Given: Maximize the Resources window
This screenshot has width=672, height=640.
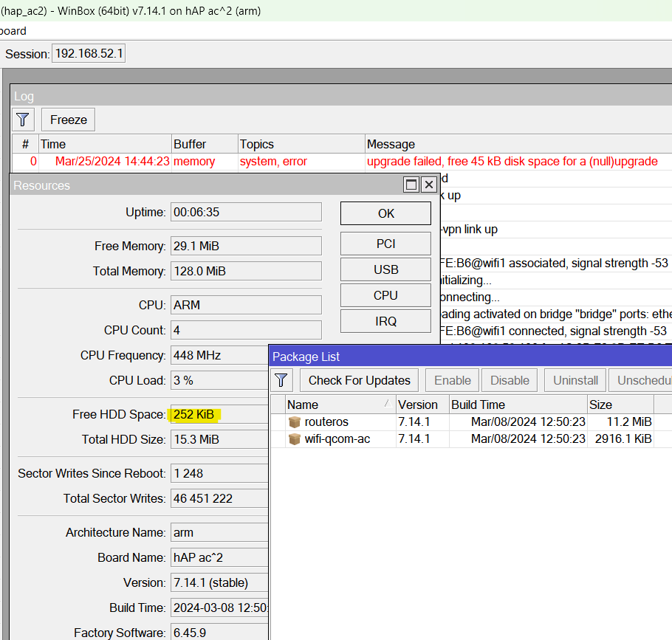Looking at the screenshot, I should pos(411,185).
